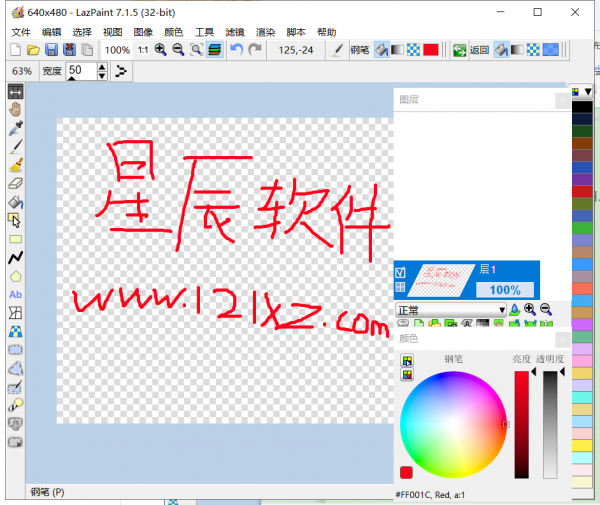Click the 100% zoom field in the top toolbar
This screenshot has height=505, width=600.
(x=117, y=50)
